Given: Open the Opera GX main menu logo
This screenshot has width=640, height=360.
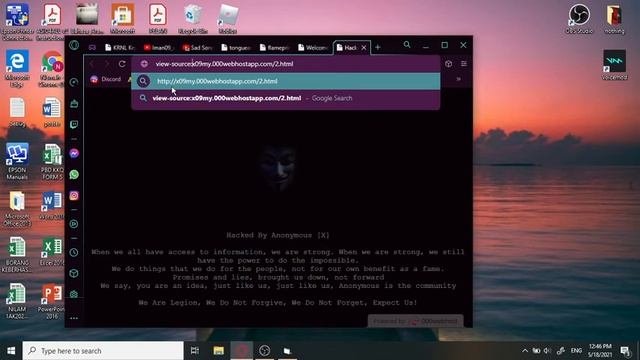Looking at the screenshot, I should click(74, 45).
